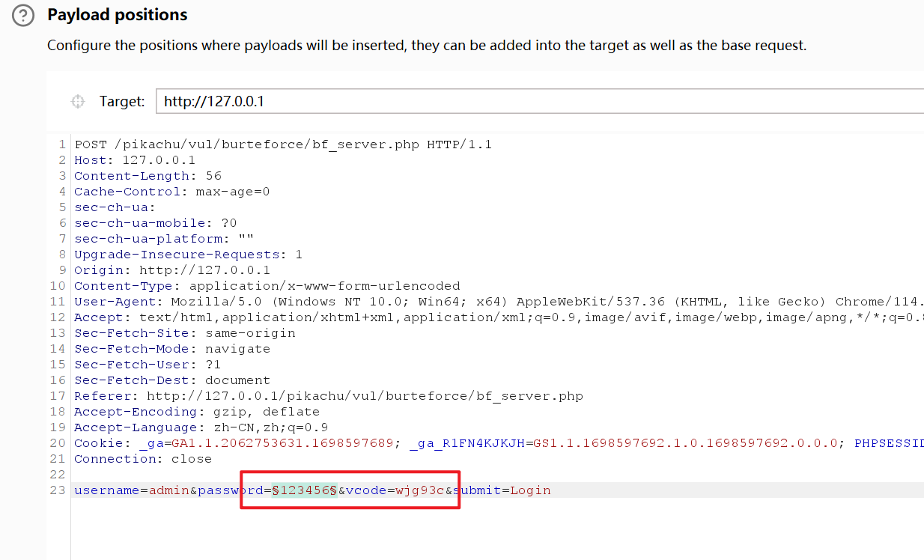
Task: Click the submit value Login
Action: tap(530, 490)
